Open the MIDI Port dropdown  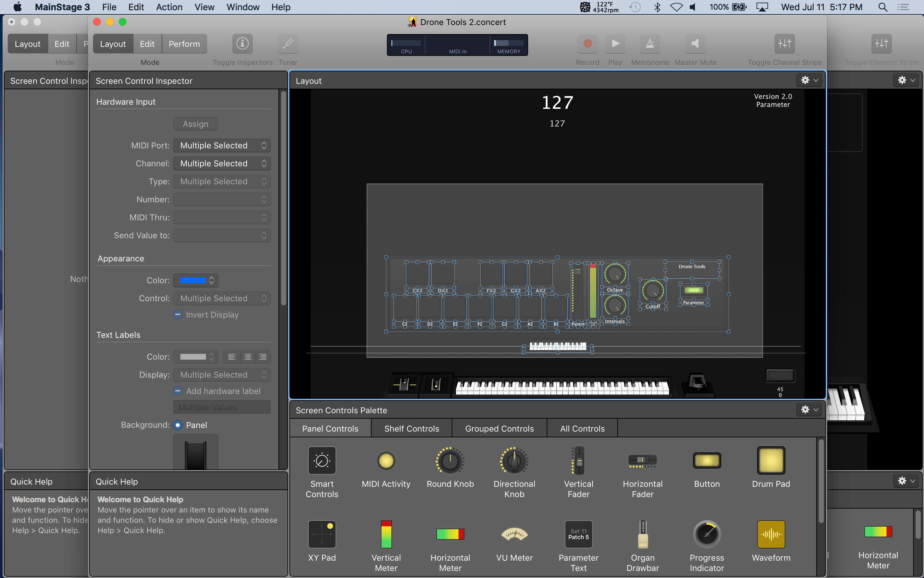pos(222,145)
